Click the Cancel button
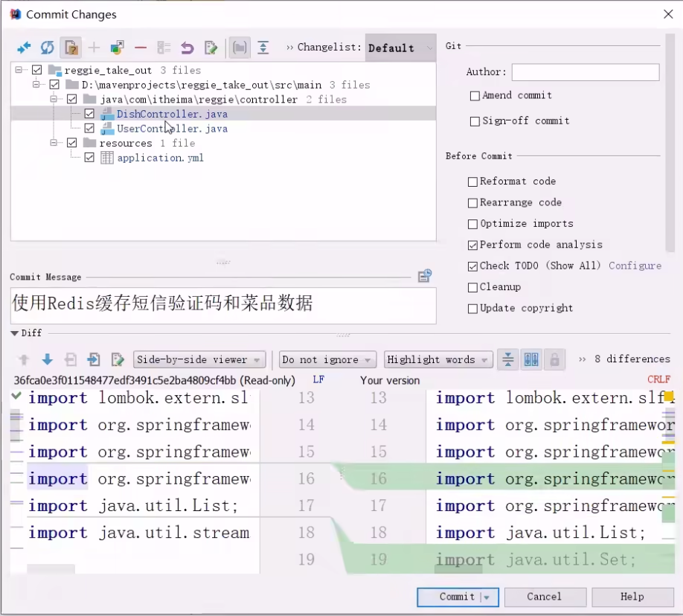683x616 pixels. pyautogui.click(x=545, y=597)
